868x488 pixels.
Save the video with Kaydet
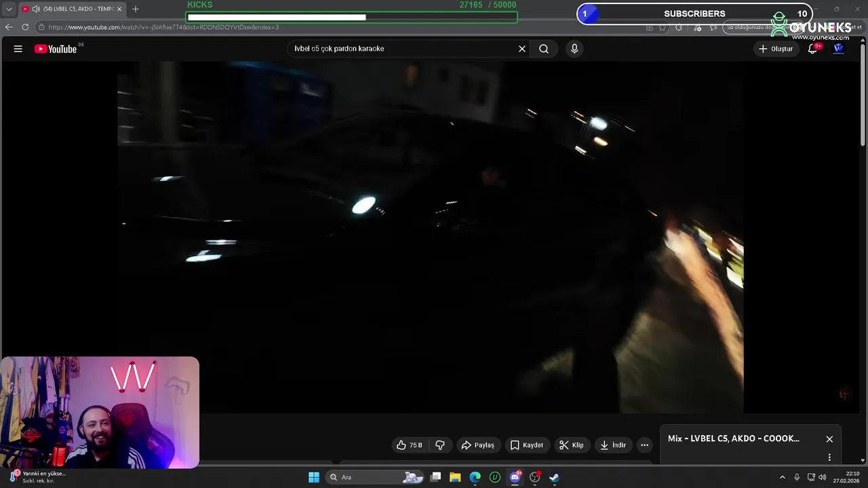click(527, 445)
